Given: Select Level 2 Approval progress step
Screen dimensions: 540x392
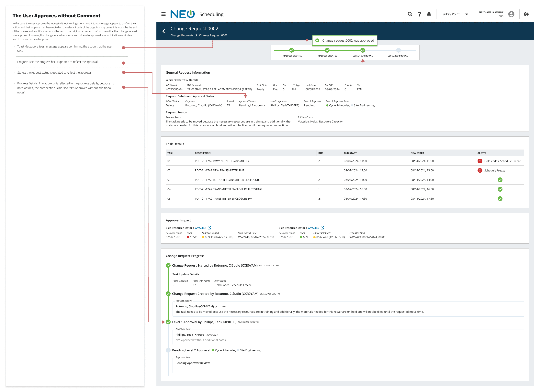Looking at the screenshot, I should click(398, 50).
